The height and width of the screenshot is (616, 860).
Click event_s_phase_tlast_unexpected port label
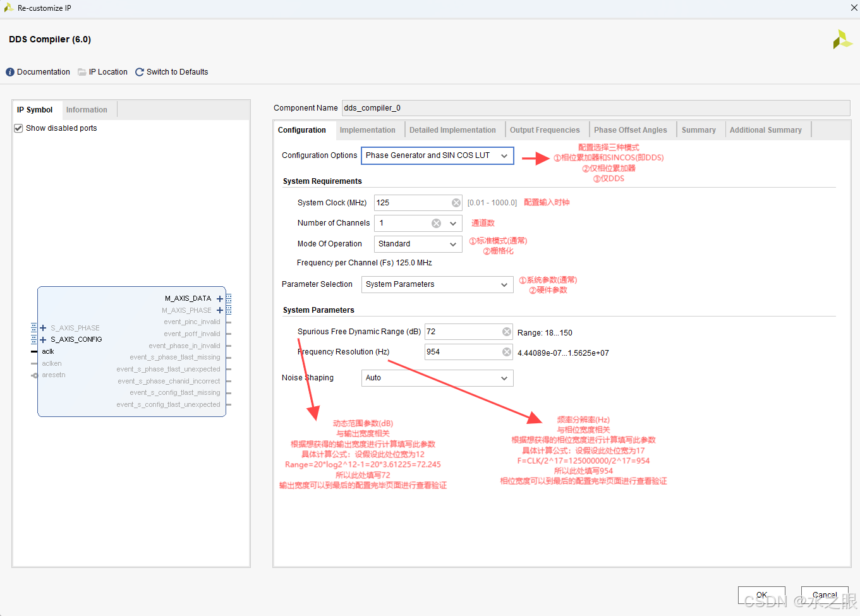coord(169,369)
